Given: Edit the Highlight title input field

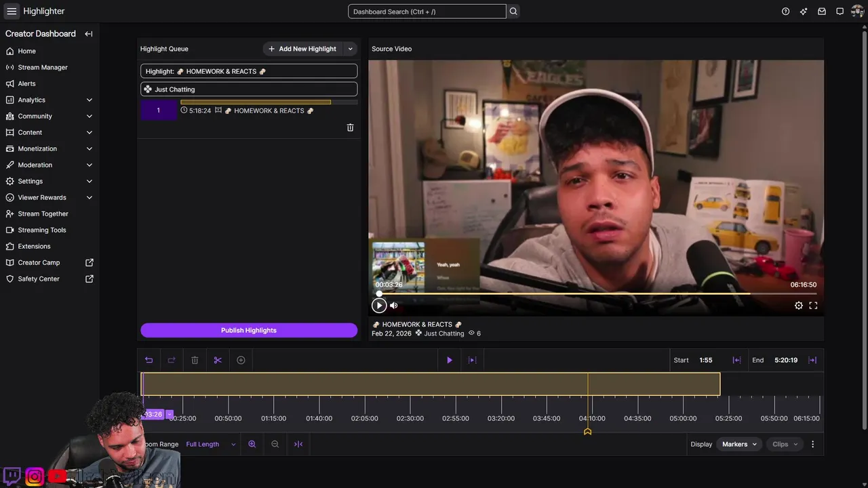Looking at the screenshot, I should pyautogui.click(x=249, y=71).
